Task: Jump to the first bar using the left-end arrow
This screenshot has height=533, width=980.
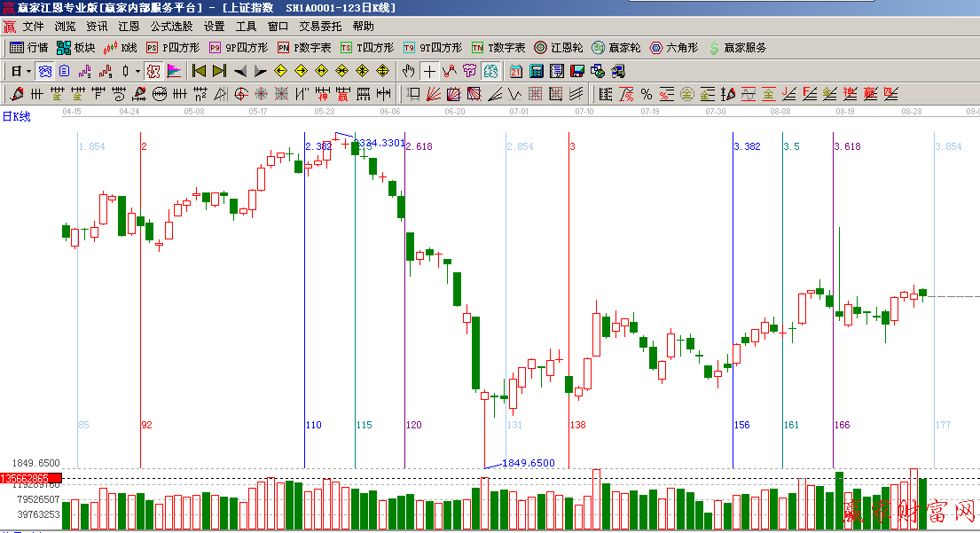Action: pyautogui.click(x=199, y=71)
